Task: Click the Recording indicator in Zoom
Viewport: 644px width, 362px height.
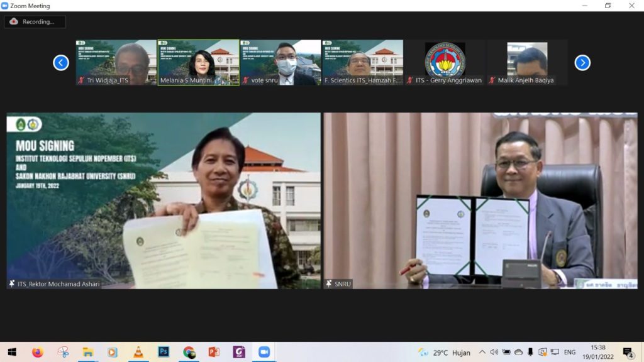Action: (35, 21)
